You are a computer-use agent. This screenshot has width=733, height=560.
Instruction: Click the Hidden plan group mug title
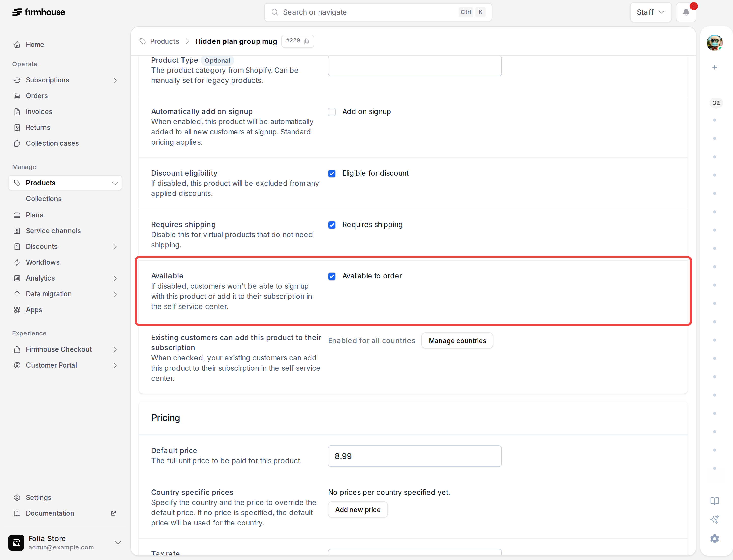(236, 41)
